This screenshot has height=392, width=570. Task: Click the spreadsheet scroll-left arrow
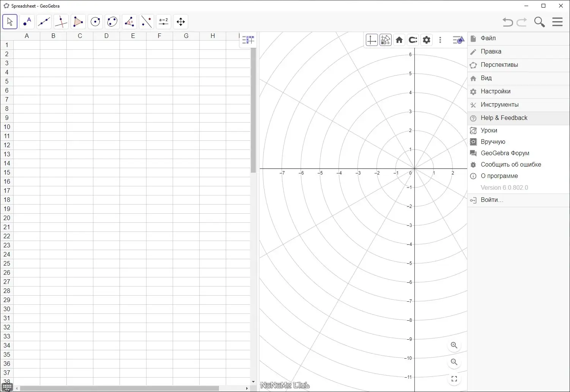point(16,389)
